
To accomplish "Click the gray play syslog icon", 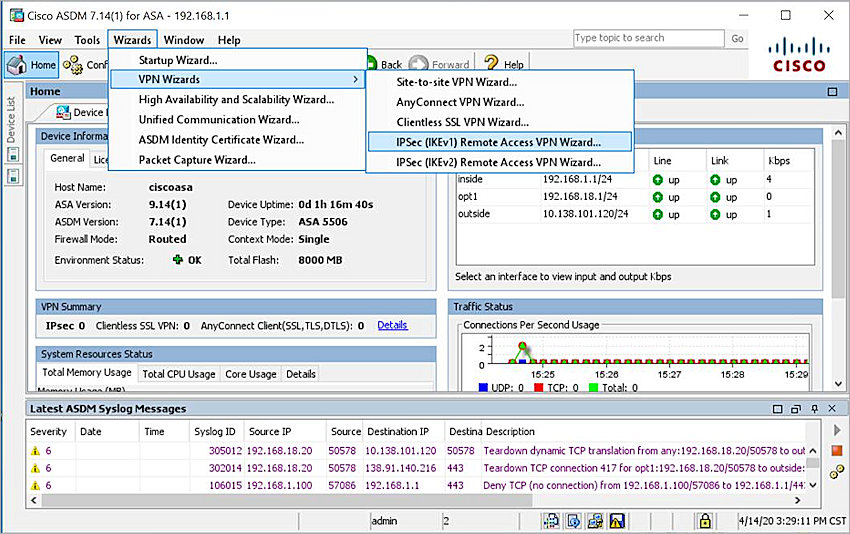I will tap(837, 431).
